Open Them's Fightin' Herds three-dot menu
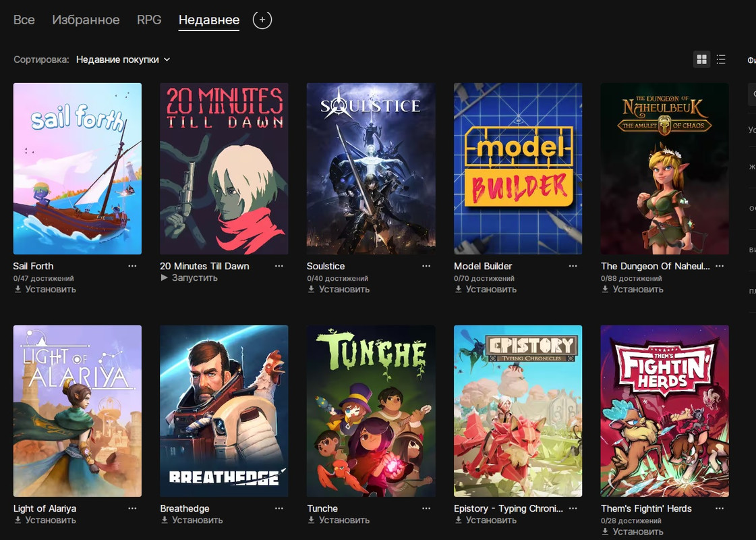 pyautogui.click(x=720, y=508)
